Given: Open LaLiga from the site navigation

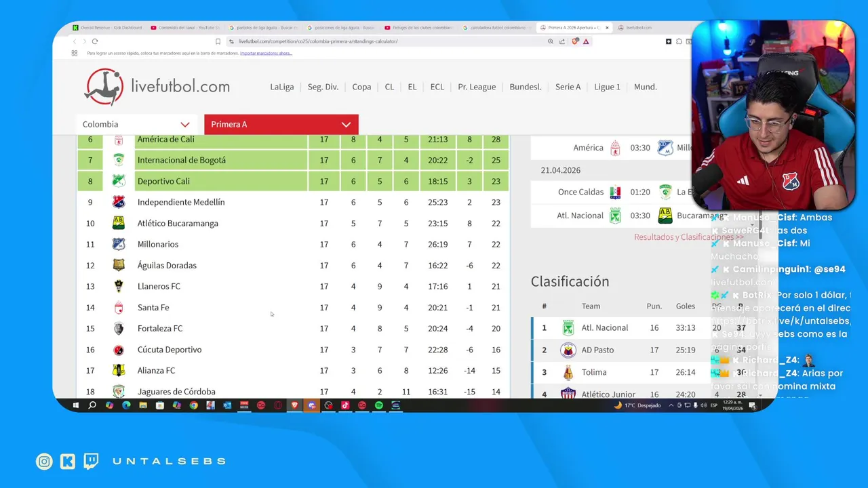Looking at the screenshot, I should (282, 87).
